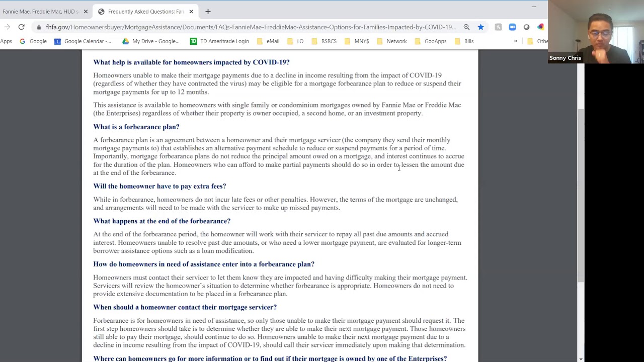The width and height of the screenshot is (644, 362).
Task: Click the scrollbar down arrow
Action: (581, 359)
